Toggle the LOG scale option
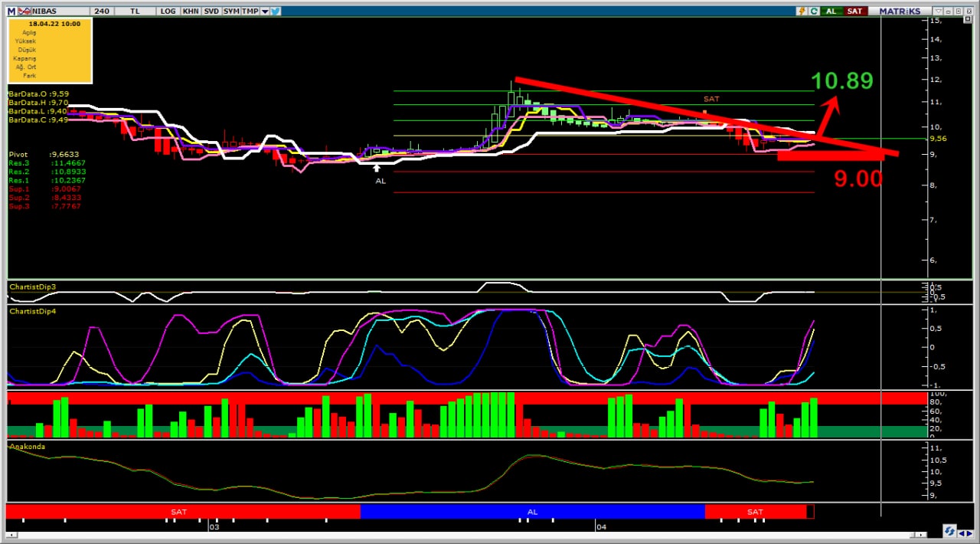Viewport: 980px width, 544px height. click(168, 11)
